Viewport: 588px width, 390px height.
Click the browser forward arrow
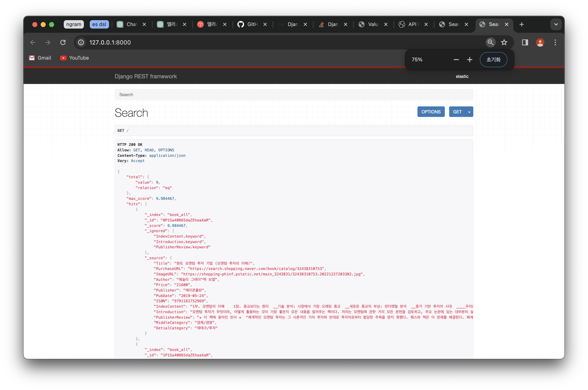coord(48,43)
